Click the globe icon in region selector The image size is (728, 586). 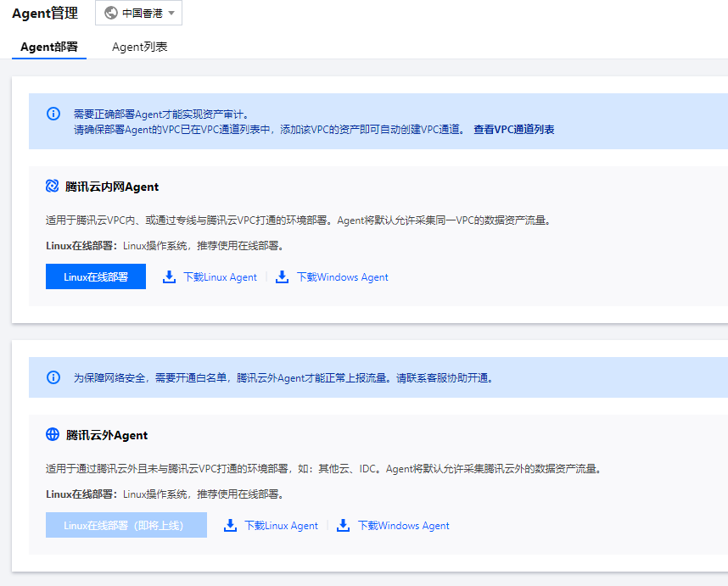tap(111, 13)
